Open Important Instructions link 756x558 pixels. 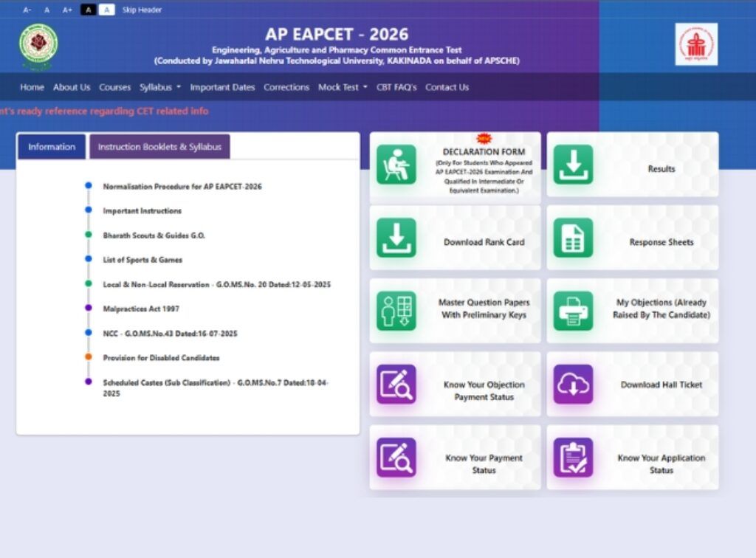pos(142,210)
